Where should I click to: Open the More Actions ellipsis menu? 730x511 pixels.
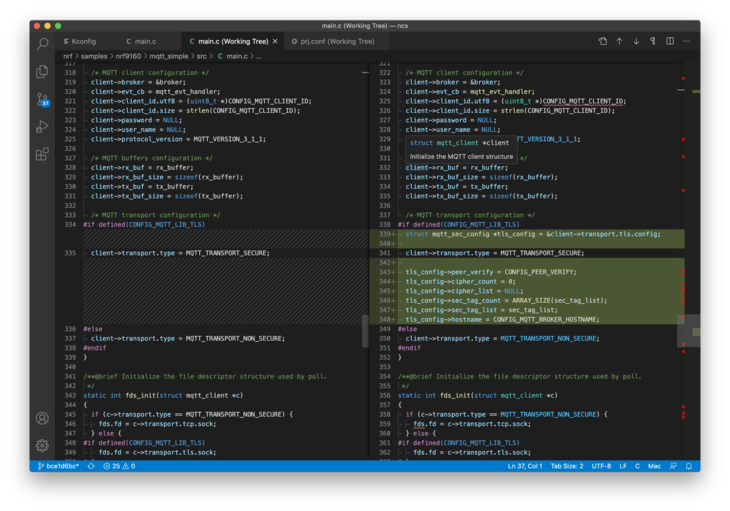[x=687, y=41]
